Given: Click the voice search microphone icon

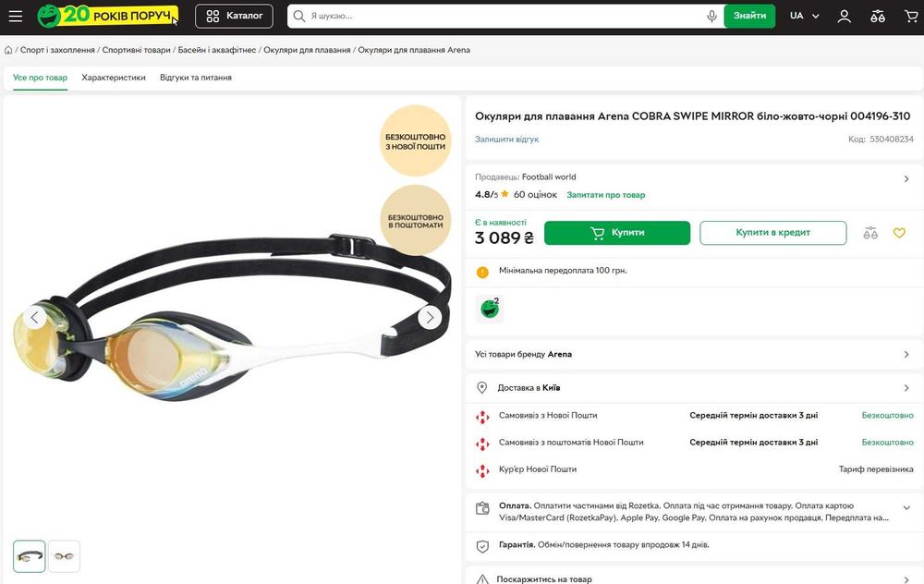Looking at the screenshot, I should click(x=711, y=16).
